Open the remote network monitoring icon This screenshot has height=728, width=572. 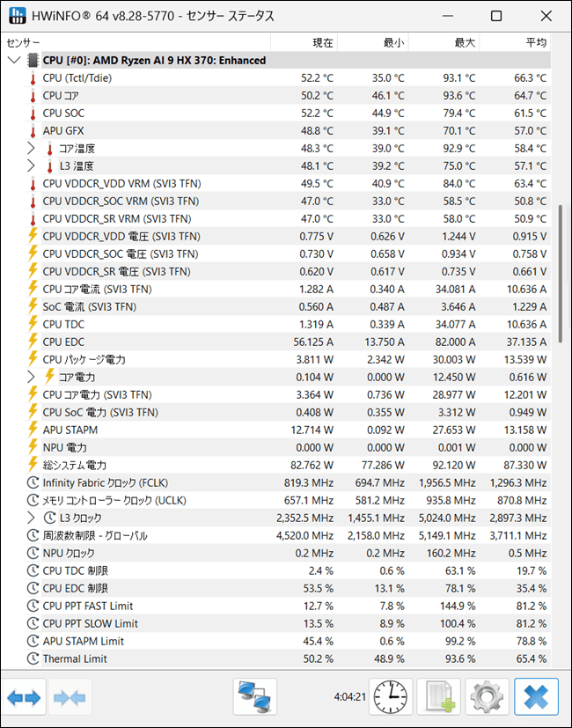255,697
